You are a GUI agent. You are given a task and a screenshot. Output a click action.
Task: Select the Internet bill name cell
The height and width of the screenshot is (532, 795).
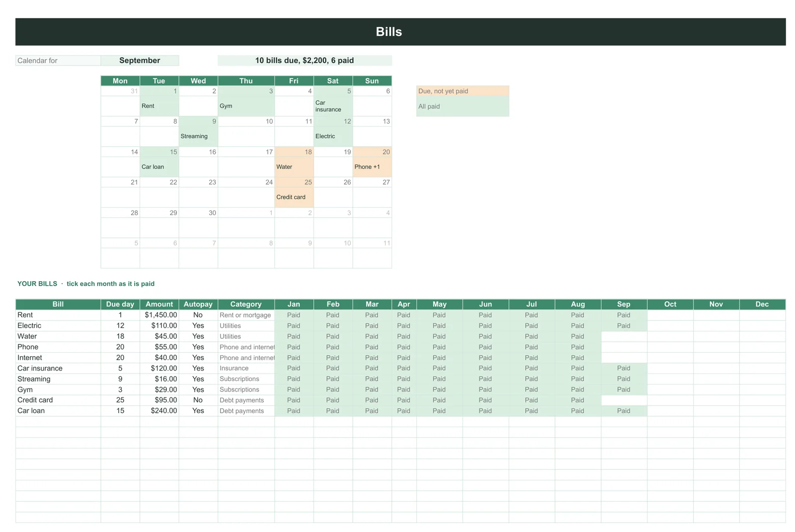58,358
